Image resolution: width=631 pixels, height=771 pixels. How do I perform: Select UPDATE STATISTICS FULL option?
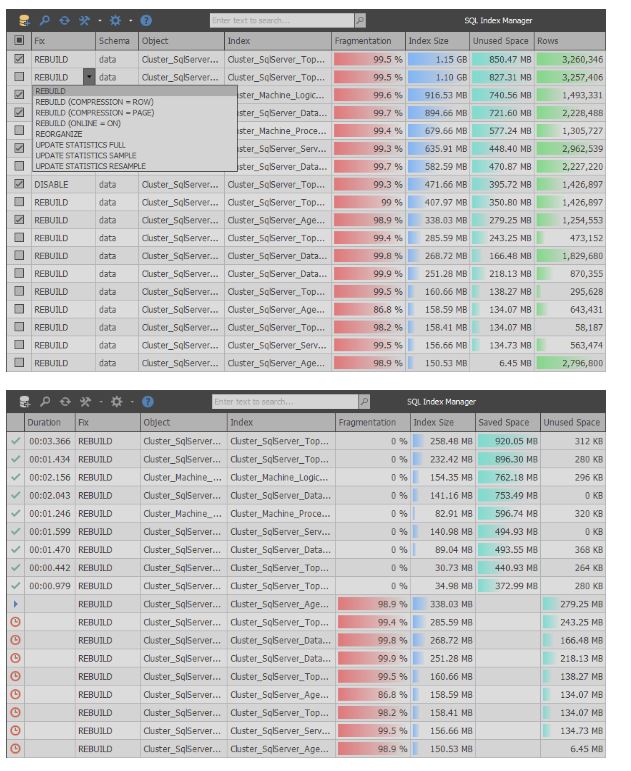(x=135, y=145)
